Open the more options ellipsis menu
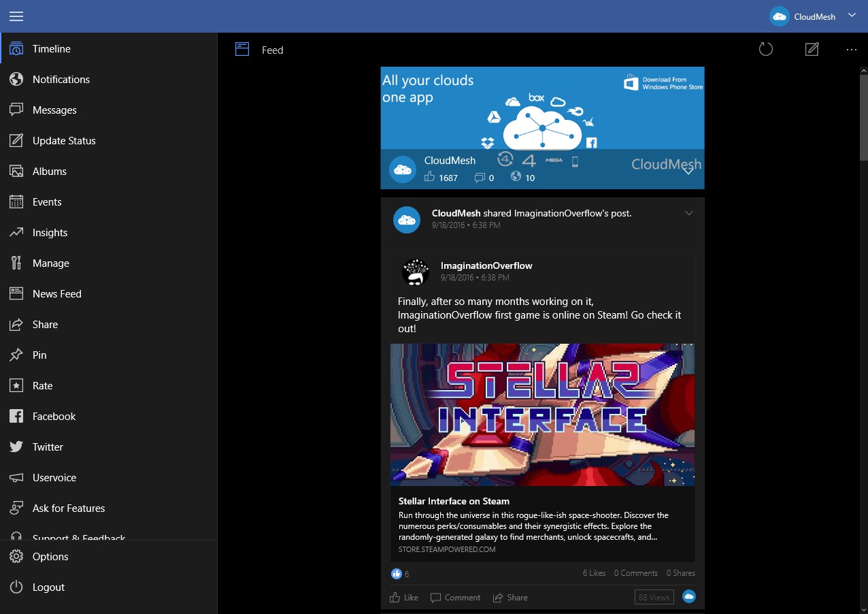Viewport: 868px width, 614px height. 851,49
